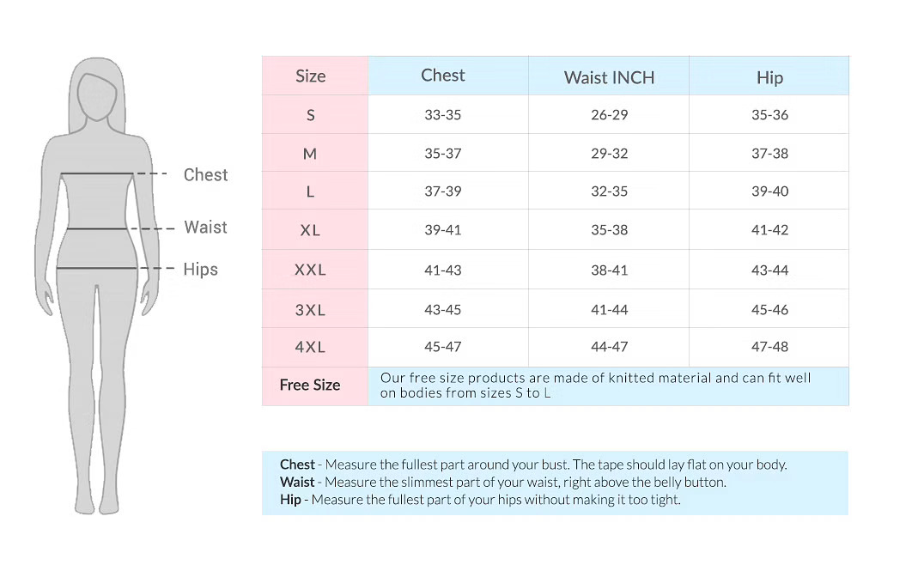This screenshot has height=571, width=924.
Task: Select the 3XL size row label
Action: coord(310,310)
